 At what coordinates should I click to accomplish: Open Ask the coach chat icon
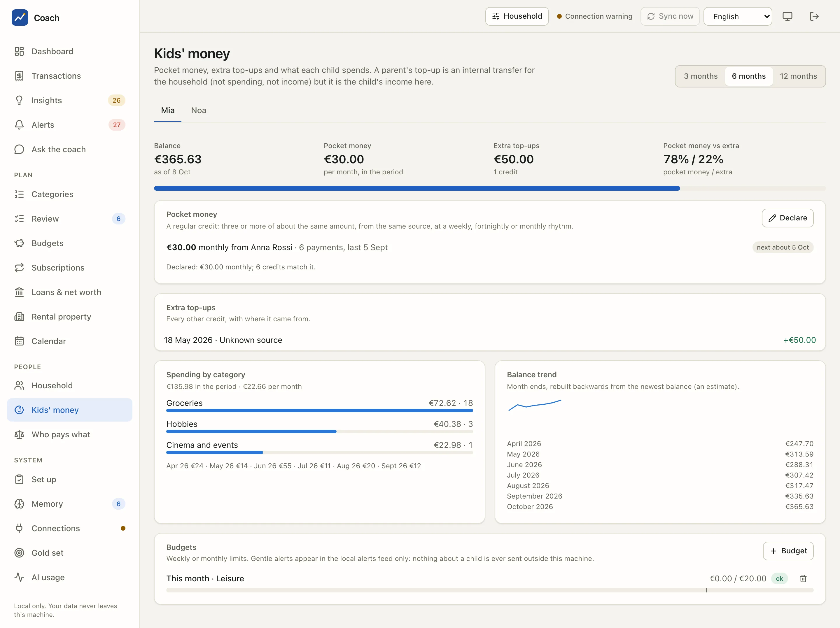(x=19, y=149)
